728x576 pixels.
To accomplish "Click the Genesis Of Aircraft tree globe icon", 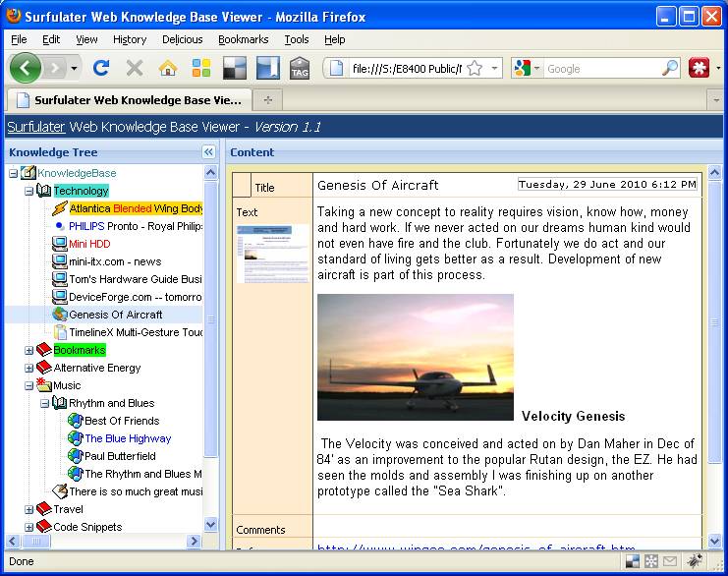I will click(x=60, y=315).
